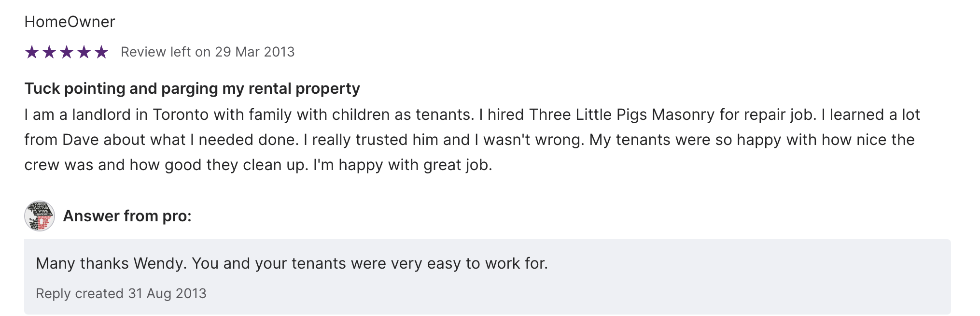Click the fifth and last rating star
The image size is (980, 316).
101,52
